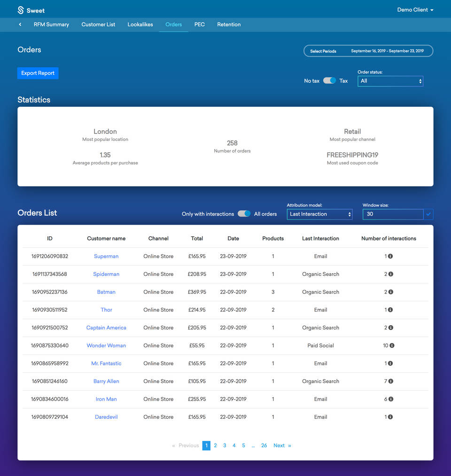Viewport: 451px width, 476px height.
Task: Click the £369.95 total cell
Action: coord(197,292)
